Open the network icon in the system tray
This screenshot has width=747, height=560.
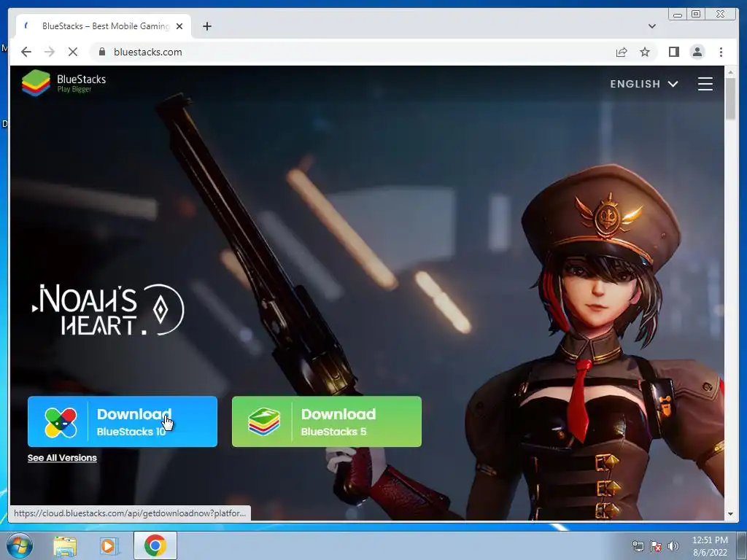(x=638, y=546)
